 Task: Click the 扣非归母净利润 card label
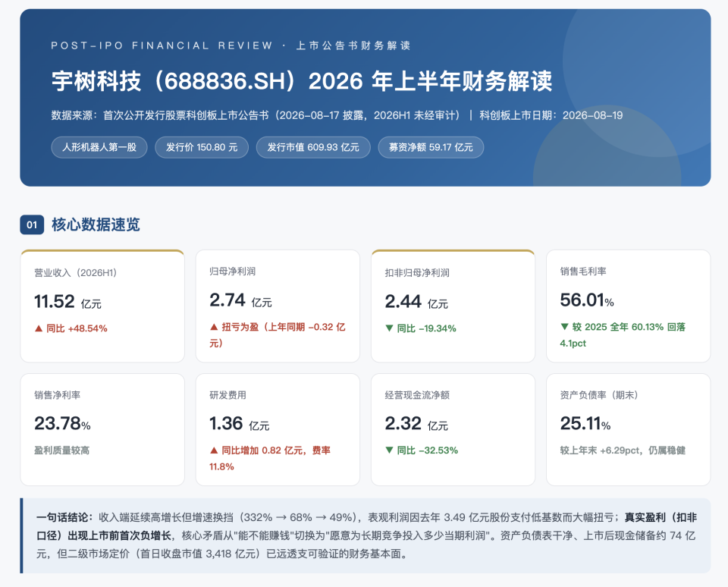pyautogui.click(x=417, y=272)
